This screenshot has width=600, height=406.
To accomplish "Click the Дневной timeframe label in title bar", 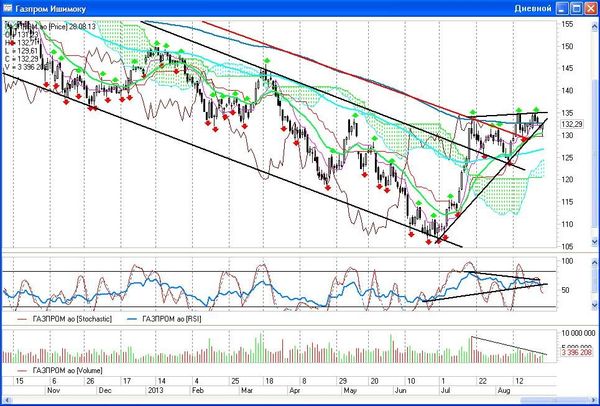I will (533, 8).
